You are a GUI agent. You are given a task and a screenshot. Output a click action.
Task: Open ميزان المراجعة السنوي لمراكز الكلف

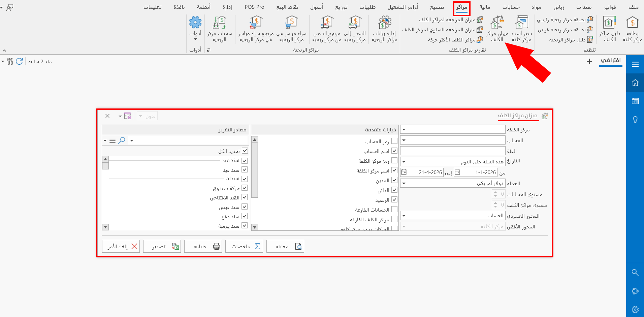[443, 30]
